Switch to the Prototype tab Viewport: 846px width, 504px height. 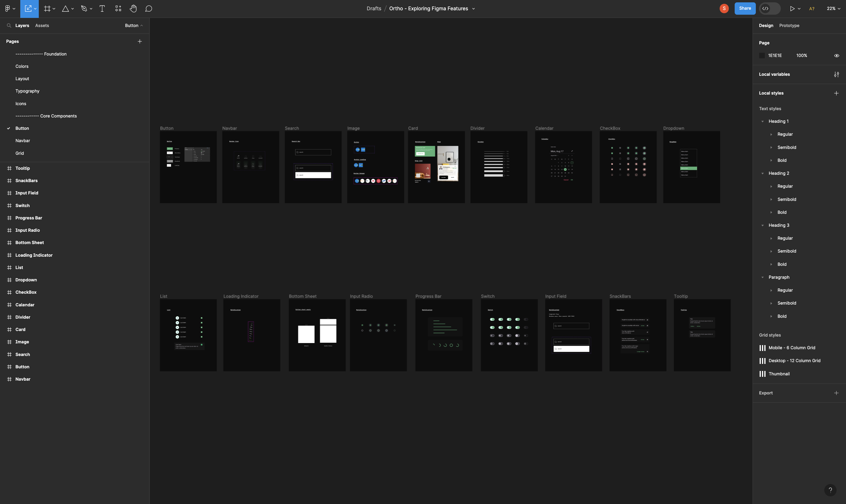[789, 26]
